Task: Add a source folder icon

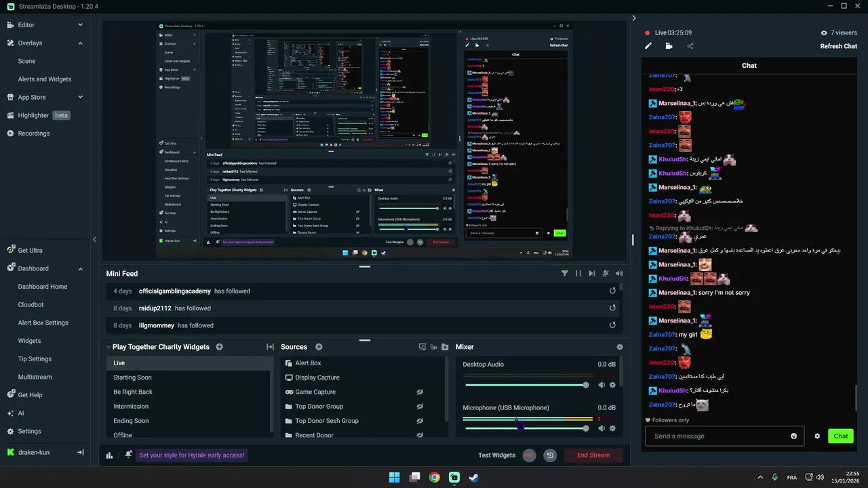Action: 445,347
